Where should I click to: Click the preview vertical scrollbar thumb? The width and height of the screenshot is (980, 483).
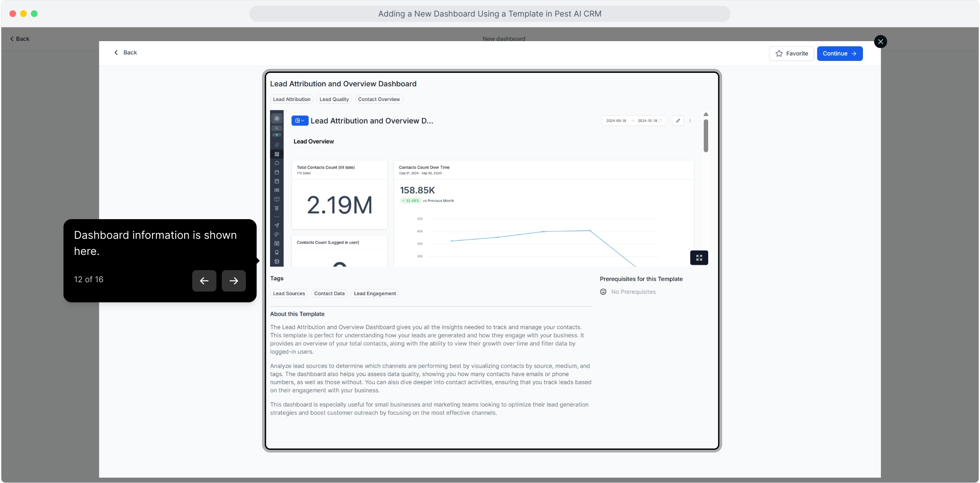tap(706, 136)
